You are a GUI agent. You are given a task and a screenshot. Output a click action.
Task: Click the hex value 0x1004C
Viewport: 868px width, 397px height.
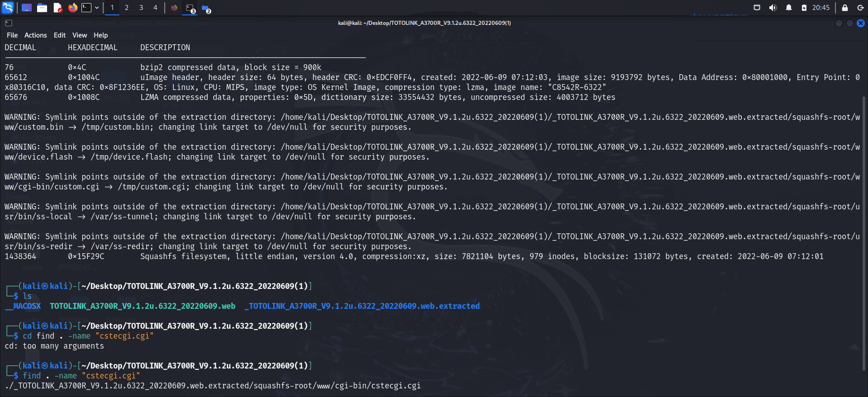84,77
